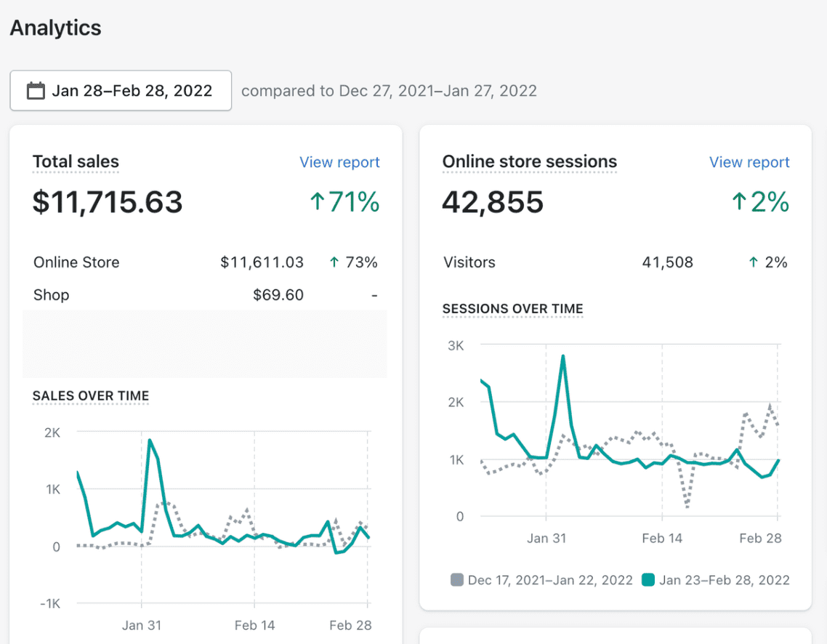The height and width of the screenshot is (644, 827).
Task: Select the 42,855 sessions value
Action: (x=493, y=202)
